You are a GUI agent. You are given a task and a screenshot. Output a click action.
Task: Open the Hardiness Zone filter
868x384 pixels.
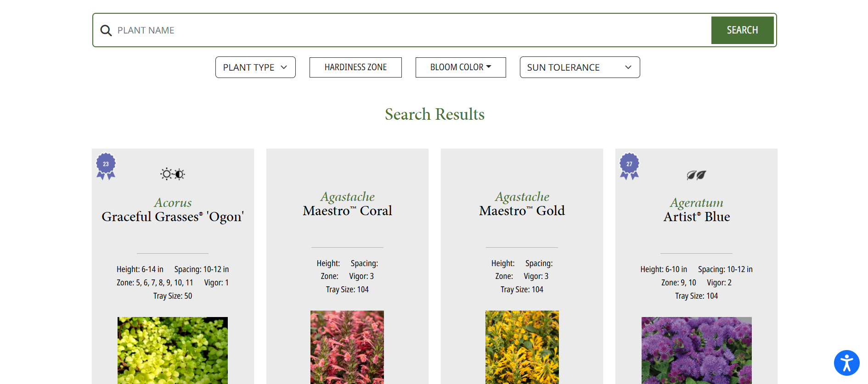pyautogui.click(x=355, y=67)
